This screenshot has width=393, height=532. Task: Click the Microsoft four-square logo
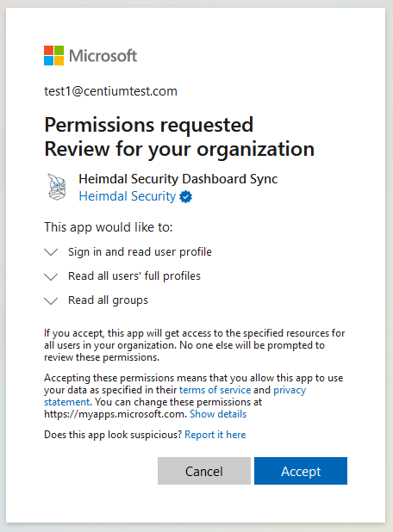53,56
